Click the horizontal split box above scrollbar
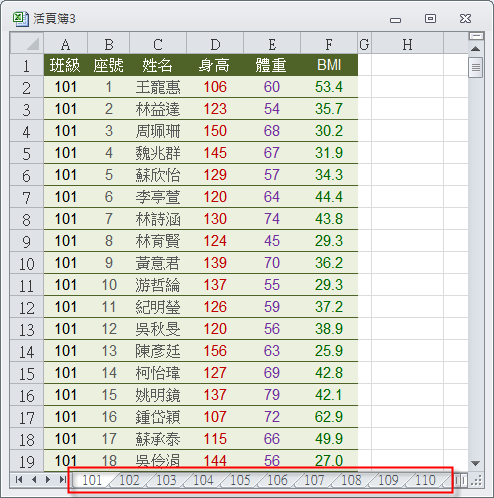The width and height of the screenshot is (494, 498). (476, 36)
